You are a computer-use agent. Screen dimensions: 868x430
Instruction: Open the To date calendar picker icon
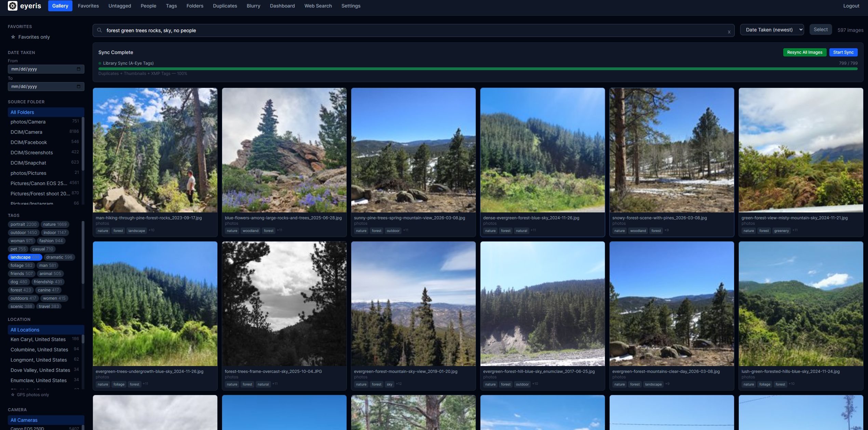[79, 87]
